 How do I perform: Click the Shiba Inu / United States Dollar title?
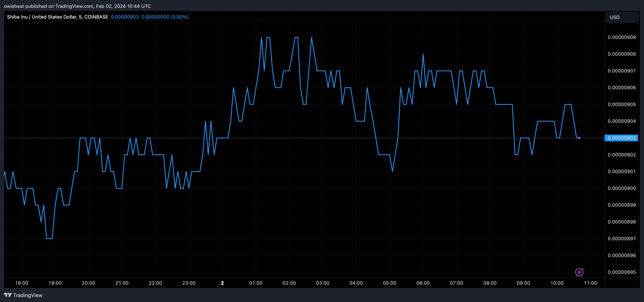pyautogui.click(x=58, y=17)
